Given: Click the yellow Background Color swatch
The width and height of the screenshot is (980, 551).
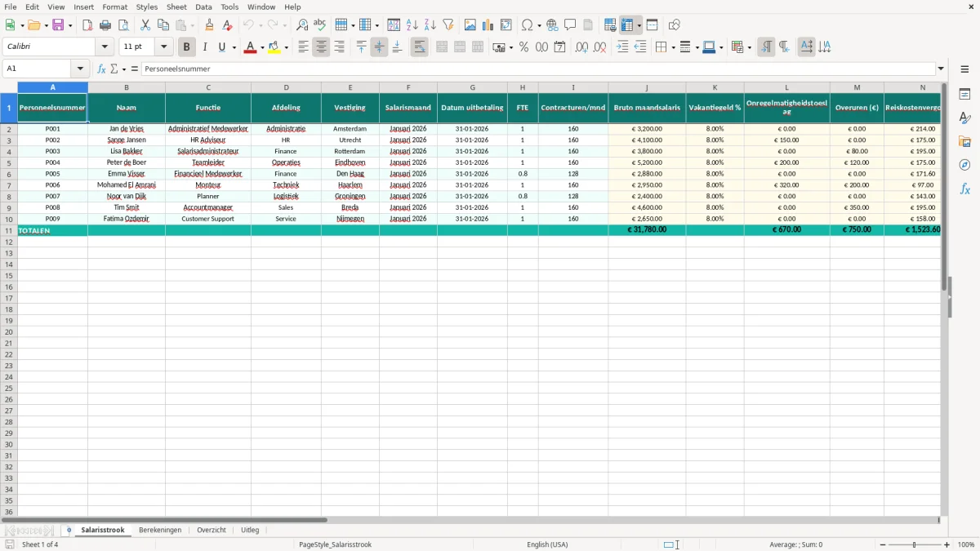Looking at the screenshot, I should click(x=274, y=47).
